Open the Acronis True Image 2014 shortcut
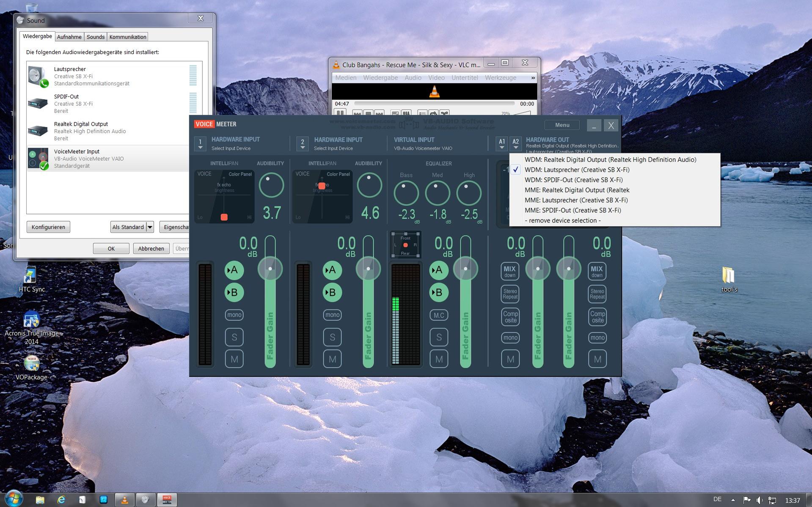Viewport: 812px width, 507px height. click(x=31, y=328)
